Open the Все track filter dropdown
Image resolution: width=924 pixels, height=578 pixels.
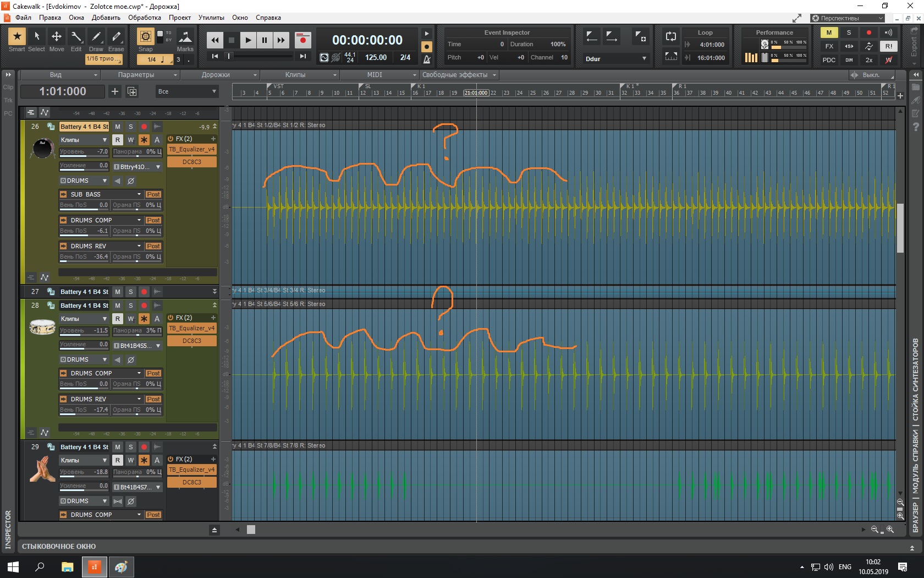click(187, 91)
